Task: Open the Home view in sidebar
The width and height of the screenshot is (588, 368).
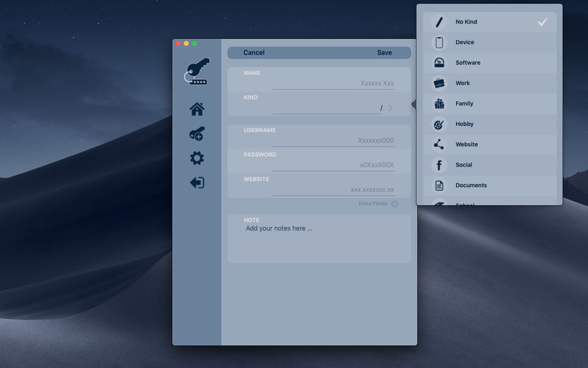Action: [x=197, y=109]
